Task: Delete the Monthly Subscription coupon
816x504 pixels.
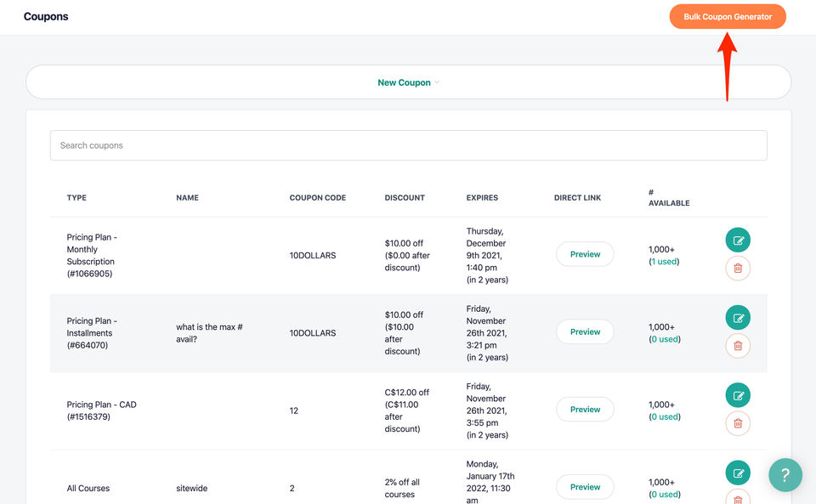Action: click(738, 269)
